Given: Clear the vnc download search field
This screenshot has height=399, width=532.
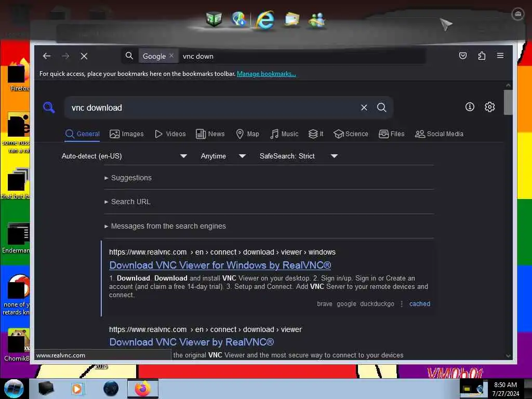Looking at the screenshot, I should coord(364,108).
